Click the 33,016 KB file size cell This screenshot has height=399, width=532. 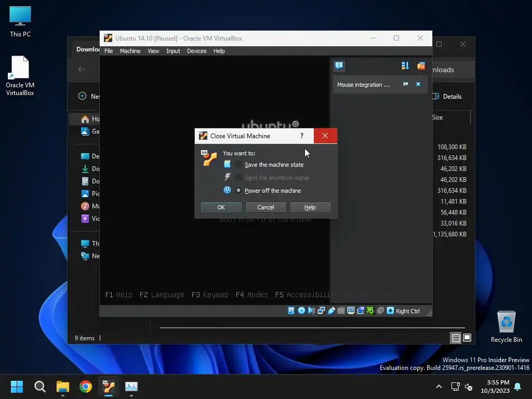(x=453, y=223)
